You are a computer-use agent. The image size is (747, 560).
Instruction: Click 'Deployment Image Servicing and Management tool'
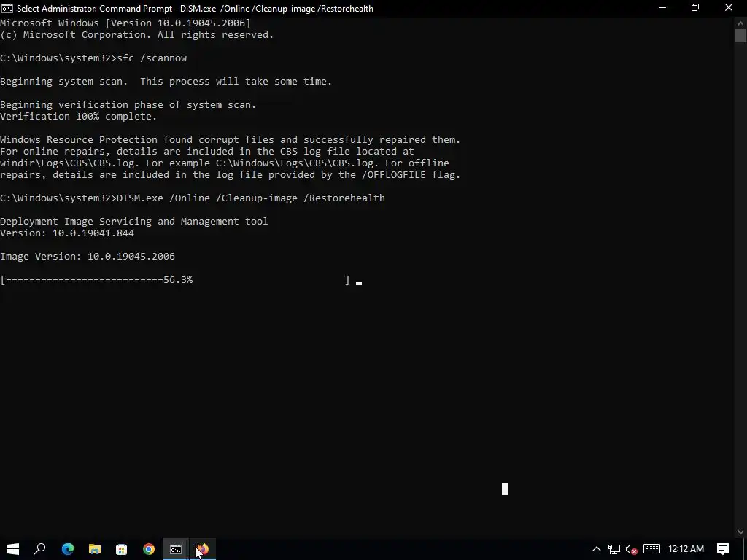pos(134,222)
